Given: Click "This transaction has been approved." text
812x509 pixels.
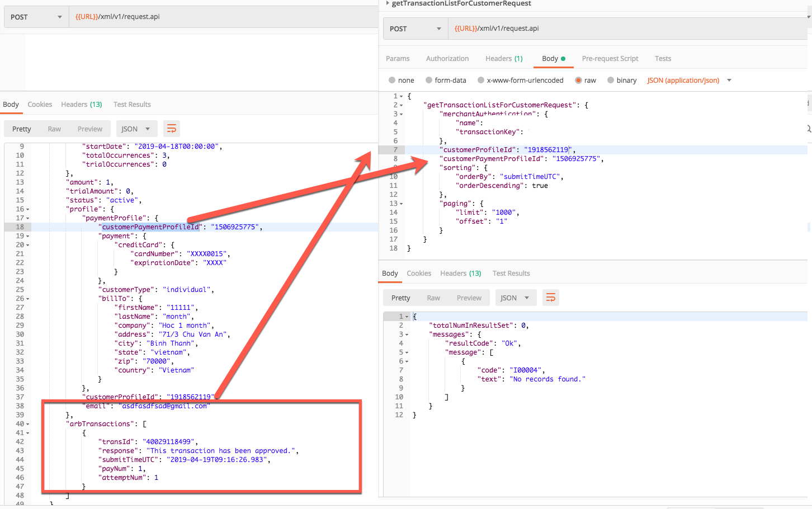Looking at the screenshot, I should click(x=220, y=451).
